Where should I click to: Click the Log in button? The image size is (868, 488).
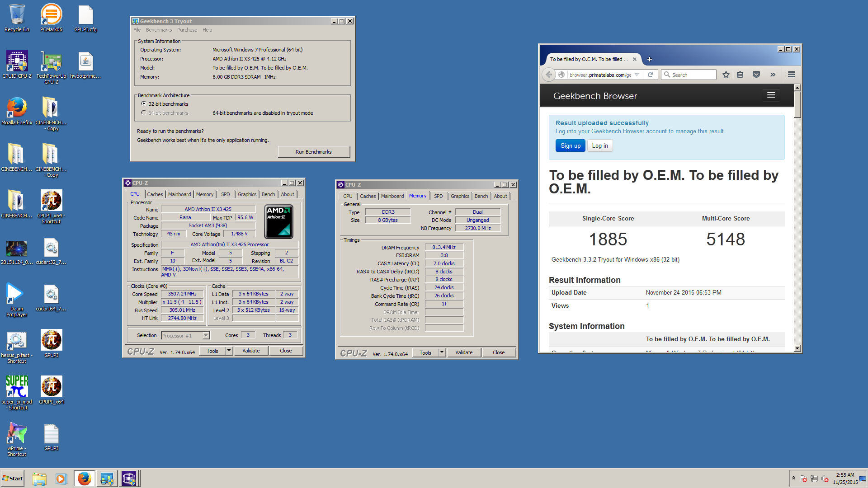[600, 145]
